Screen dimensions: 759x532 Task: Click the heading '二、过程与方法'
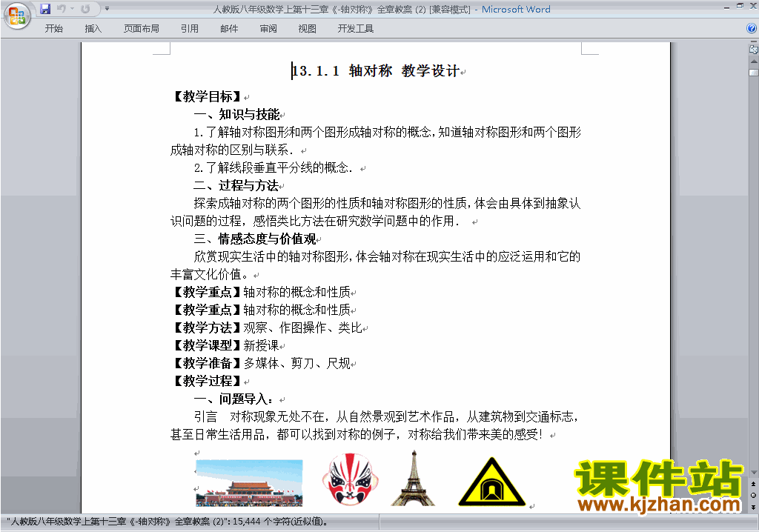pos(236,185)
